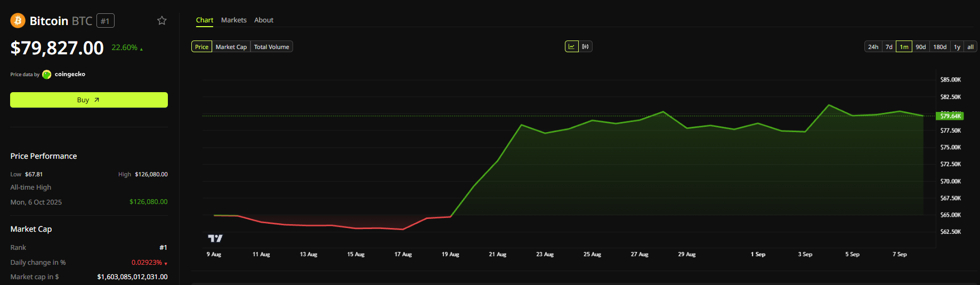Click the Price Performance heading

point(44,156)
